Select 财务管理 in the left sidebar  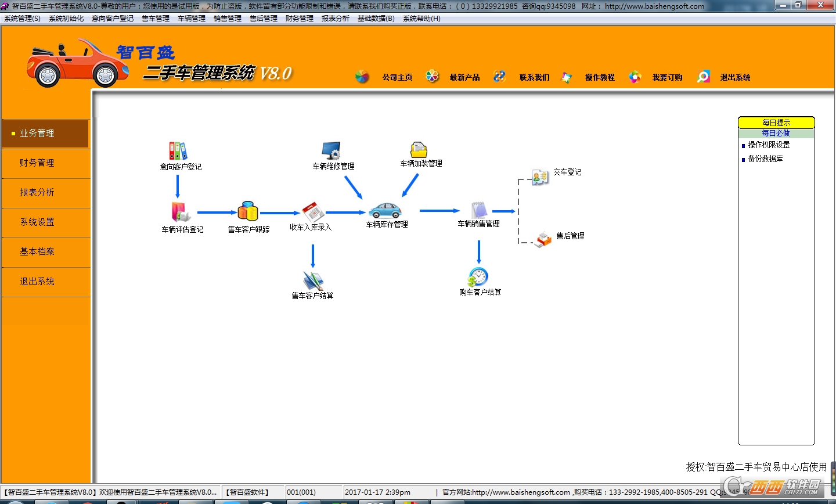click(45, 163)
